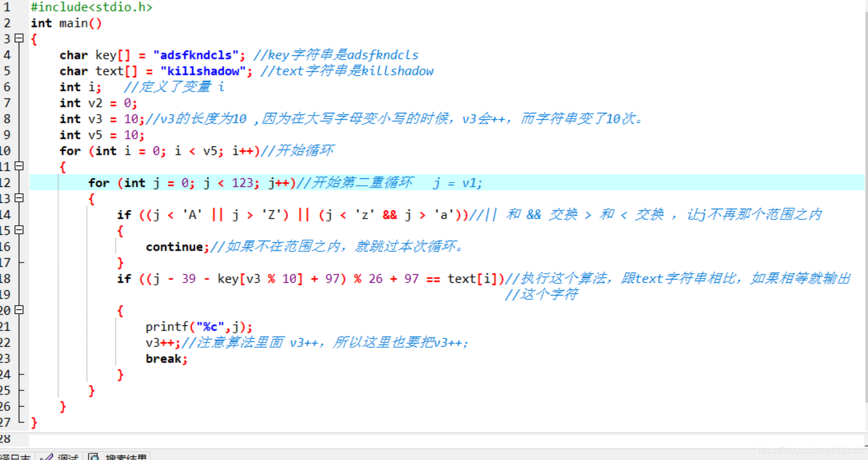Click the 调试 tab's checkmark icon
The image size is (868, 460).
[x=46, y=456]
